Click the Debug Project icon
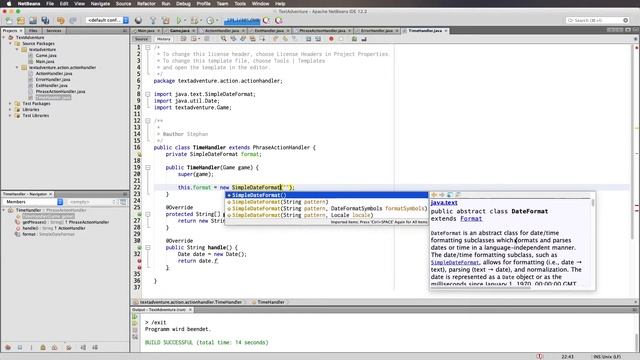640x360 pixels. point(194,20)
